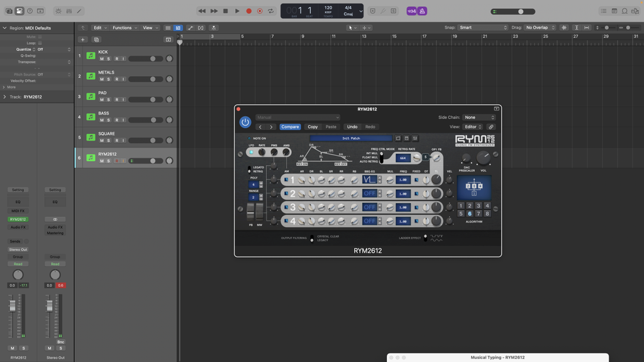Open the View Editor dropdown in the plugin header
The image size is (644, 362).
tap(472, 126)
